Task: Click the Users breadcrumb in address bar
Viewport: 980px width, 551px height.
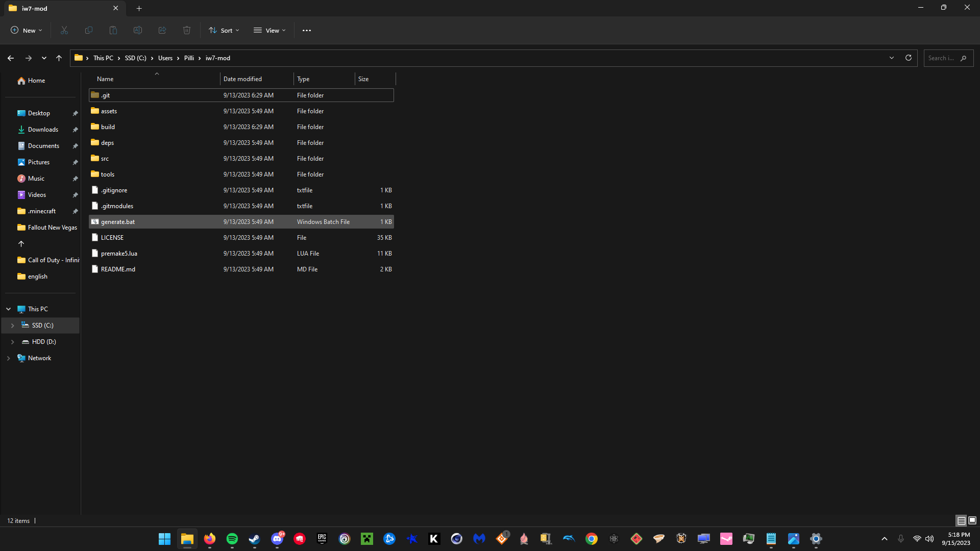Action: pyautogui.click(x=165, y=58)
